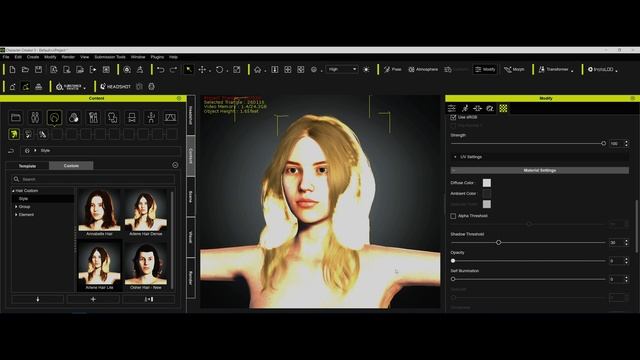640x360 pixels.
Task: Click the New Project toolbar icon
Action: 12,69
